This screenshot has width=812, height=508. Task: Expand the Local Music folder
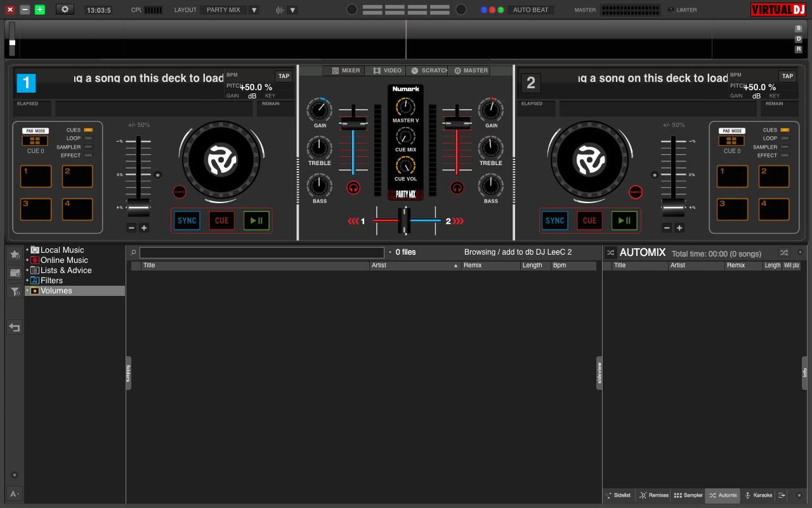27,250
